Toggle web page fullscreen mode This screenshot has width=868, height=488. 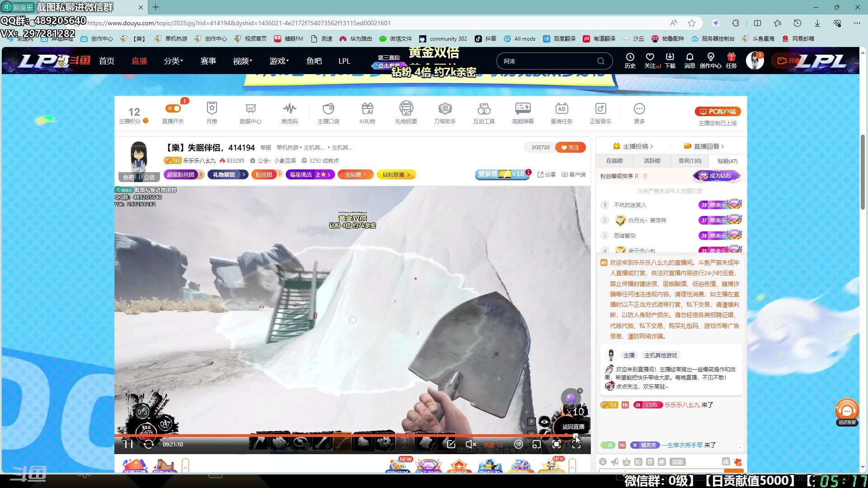point(557,444)
